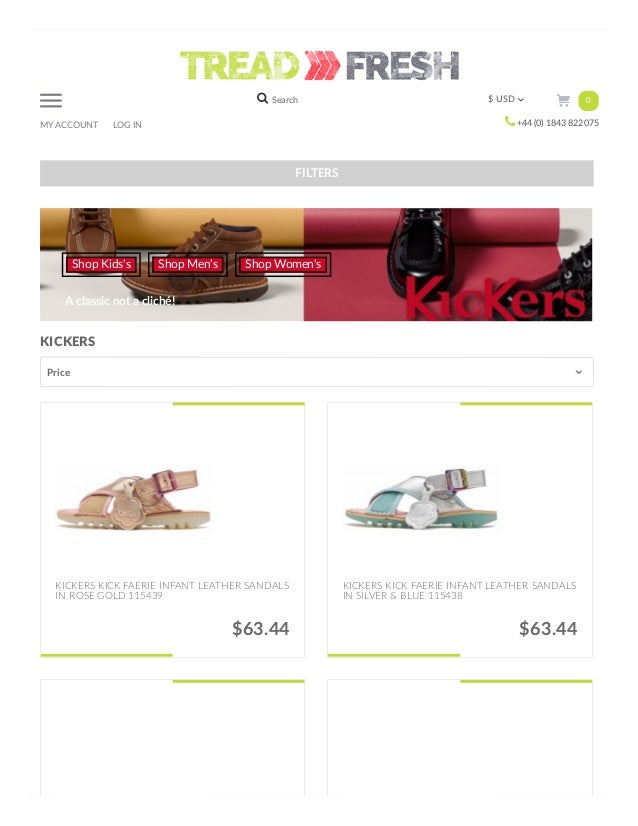638x826 pixels.
Task: Click the green cart count badge
Action: [x=588, y=100]
